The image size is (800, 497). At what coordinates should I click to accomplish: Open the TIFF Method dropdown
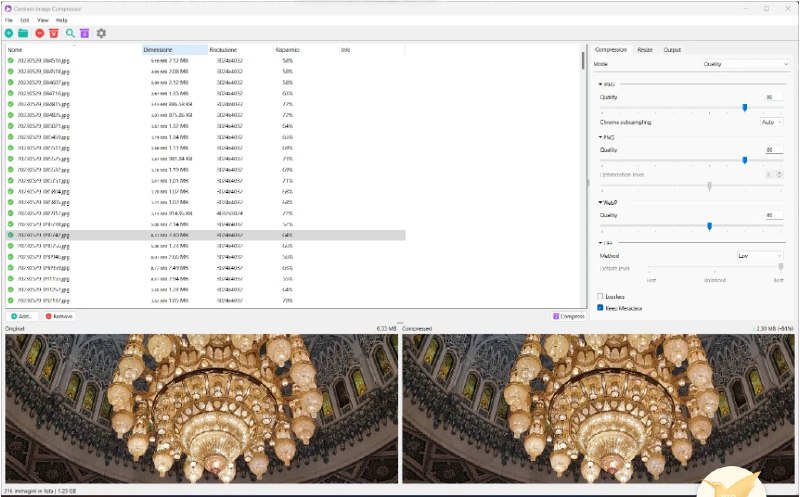759,256
